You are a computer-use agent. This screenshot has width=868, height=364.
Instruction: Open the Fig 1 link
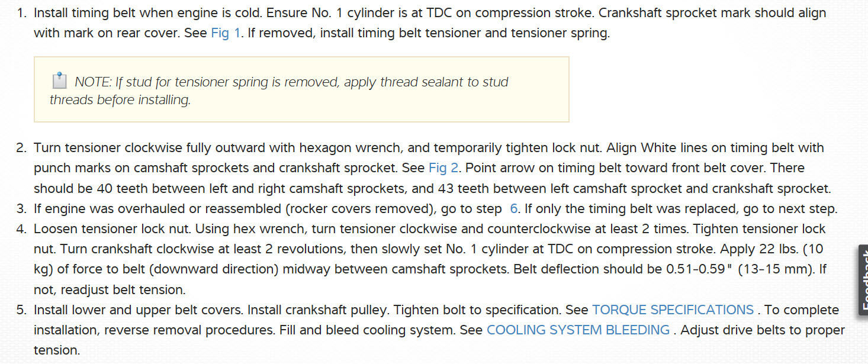225,33
